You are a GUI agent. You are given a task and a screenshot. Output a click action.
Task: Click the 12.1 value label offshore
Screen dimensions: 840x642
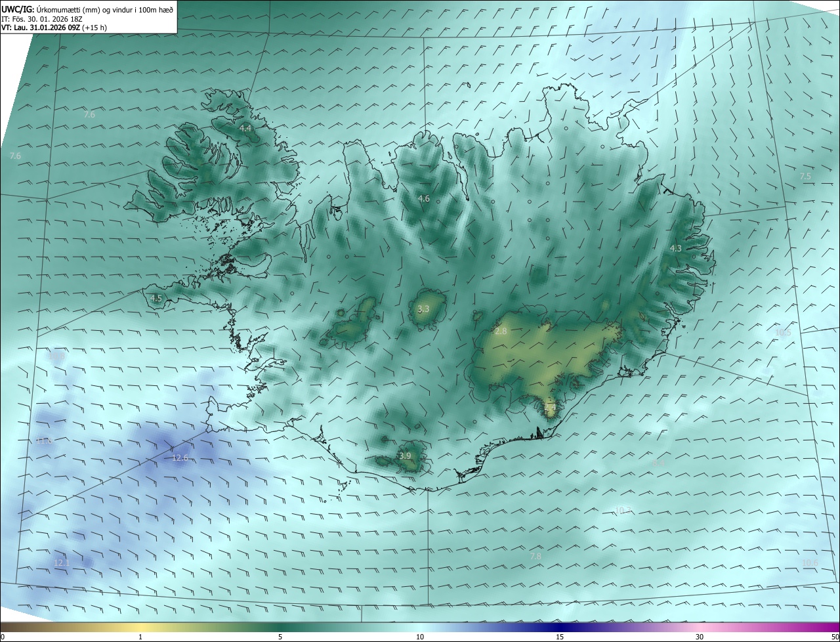click(x=62, y=563)
